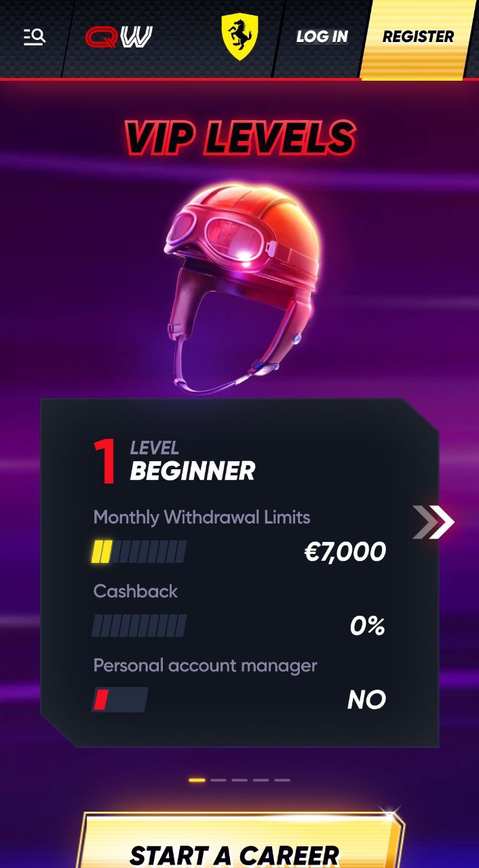The width and height of the screenshot is (479, 868).
Task: Open the menu search icon
Action: (35, 37)
